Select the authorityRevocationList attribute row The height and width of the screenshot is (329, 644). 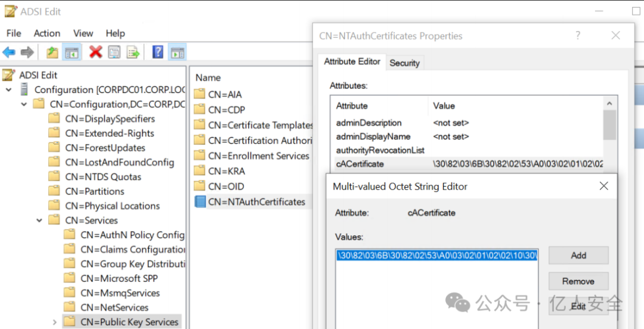click(469, 150)
